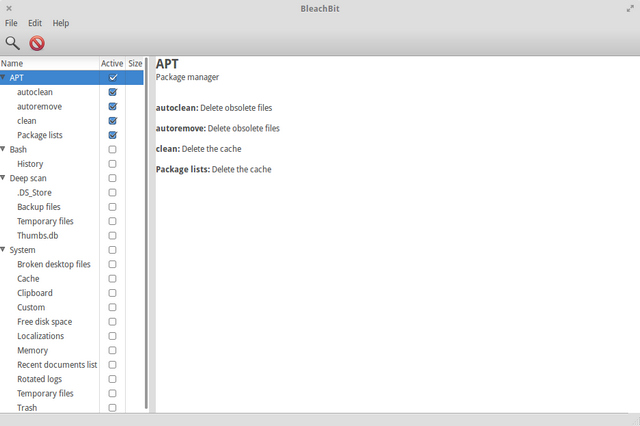Click the cleaner list vertical scrollbar

[146, 233]
